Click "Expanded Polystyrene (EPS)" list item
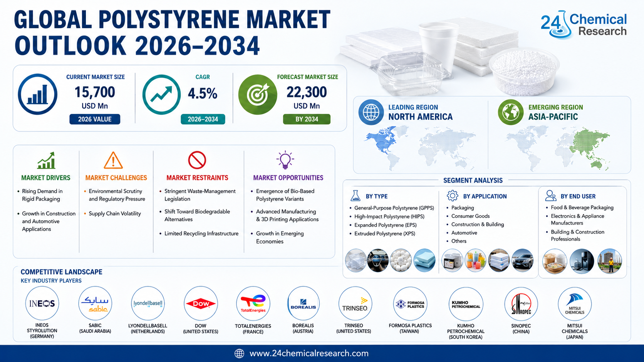 [x=386, y=225]
